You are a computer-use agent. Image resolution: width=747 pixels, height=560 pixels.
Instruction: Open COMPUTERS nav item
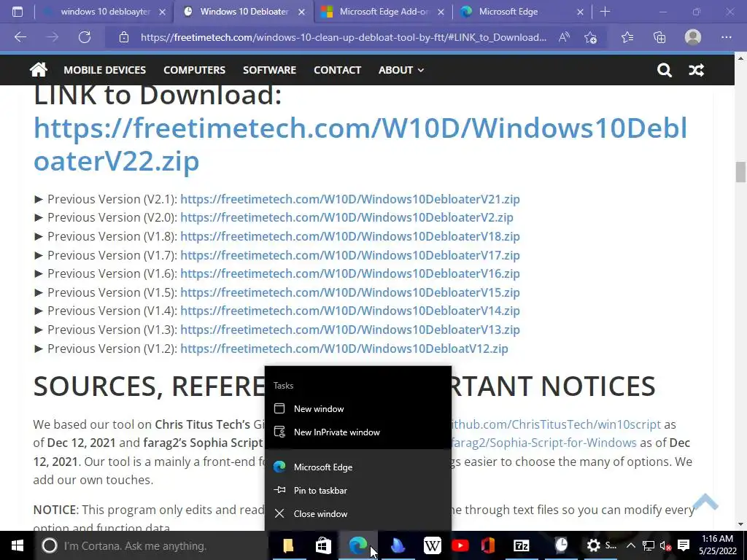[194, 70]
